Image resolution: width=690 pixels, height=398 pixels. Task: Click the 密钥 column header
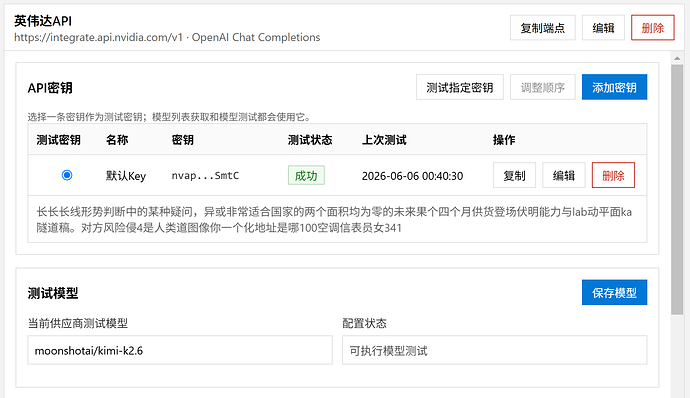(x=183, y=140)
